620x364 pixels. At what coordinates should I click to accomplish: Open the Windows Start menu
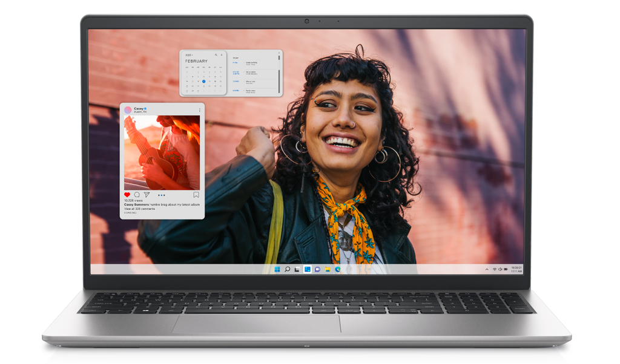[x=277, y=269]
